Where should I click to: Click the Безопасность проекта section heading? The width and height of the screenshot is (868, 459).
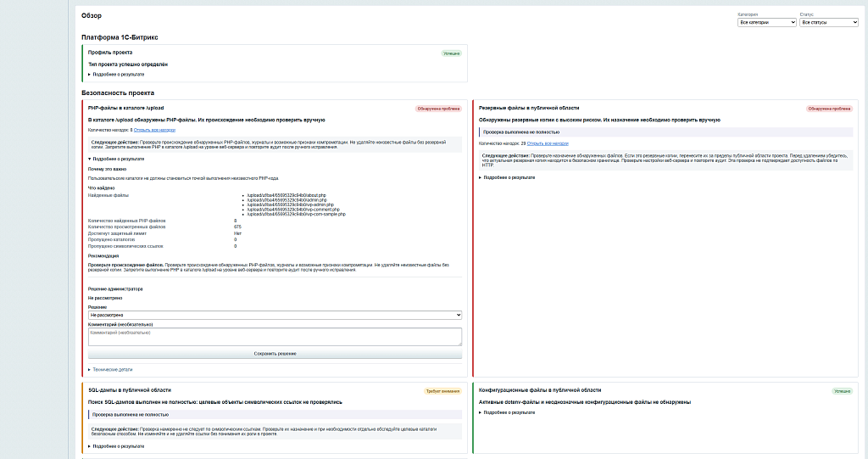coord(118,92)
